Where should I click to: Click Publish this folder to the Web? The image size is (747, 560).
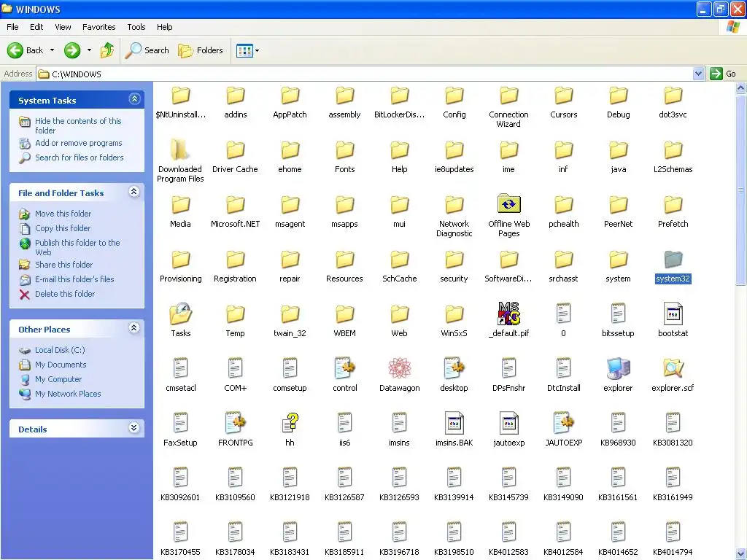(x=77, y=248)
